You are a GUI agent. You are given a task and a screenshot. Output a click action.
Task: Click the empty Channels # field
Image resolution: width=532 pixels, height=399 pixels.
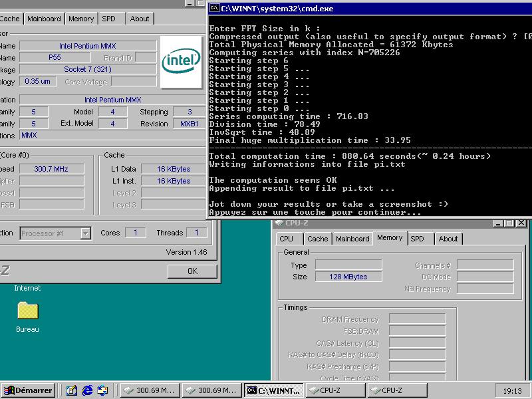click(485, 265)
